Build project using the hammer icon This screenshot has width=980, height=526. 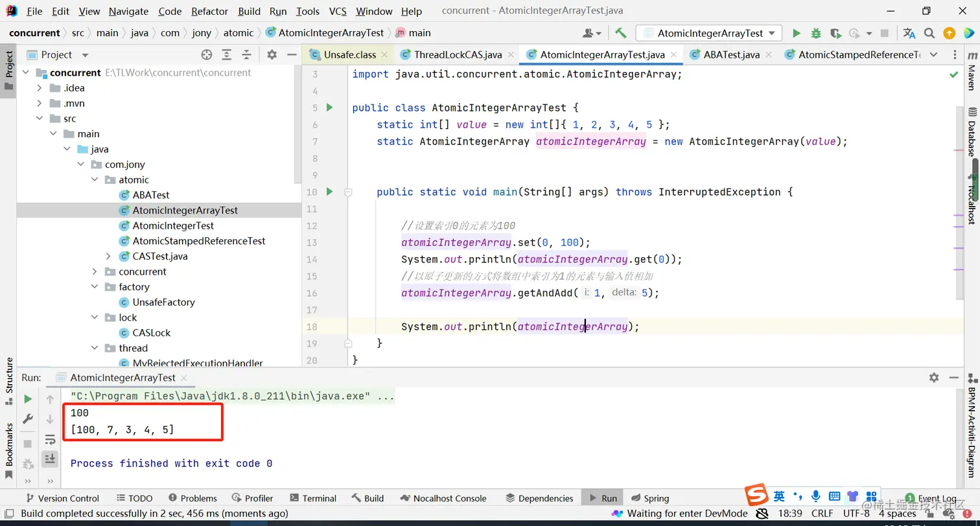[620, 33]
